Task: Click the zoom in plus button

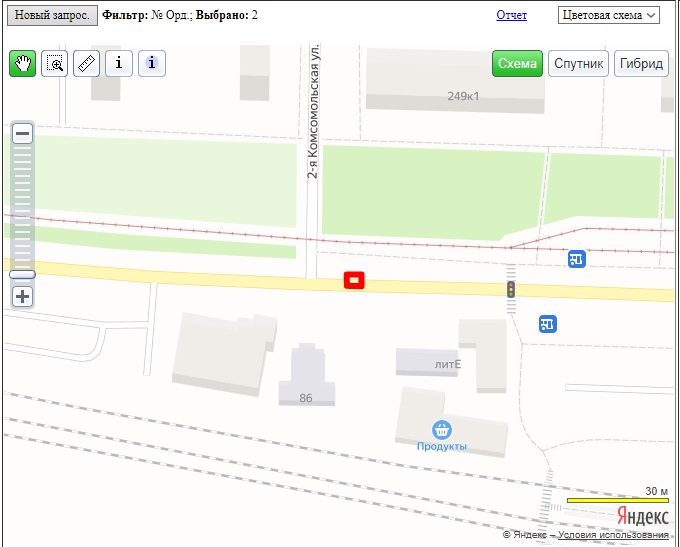Action: pos(23,297)
